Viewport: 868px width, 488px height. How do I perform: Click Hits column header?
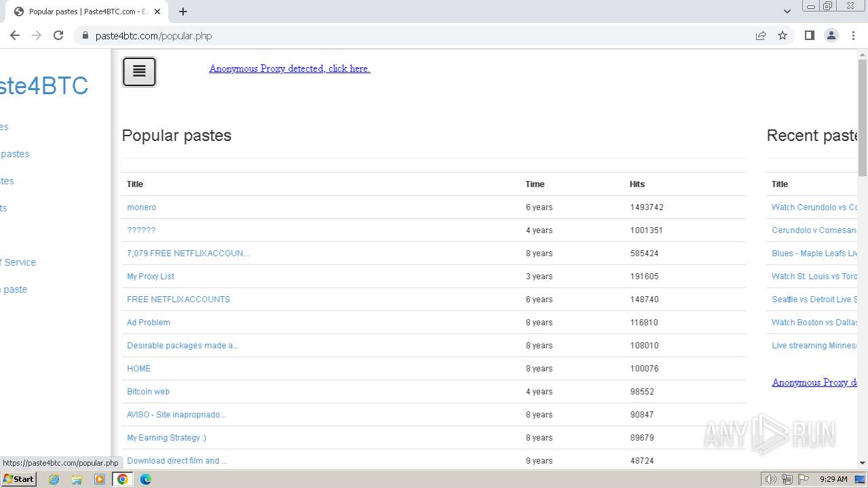tap(637, 184)
